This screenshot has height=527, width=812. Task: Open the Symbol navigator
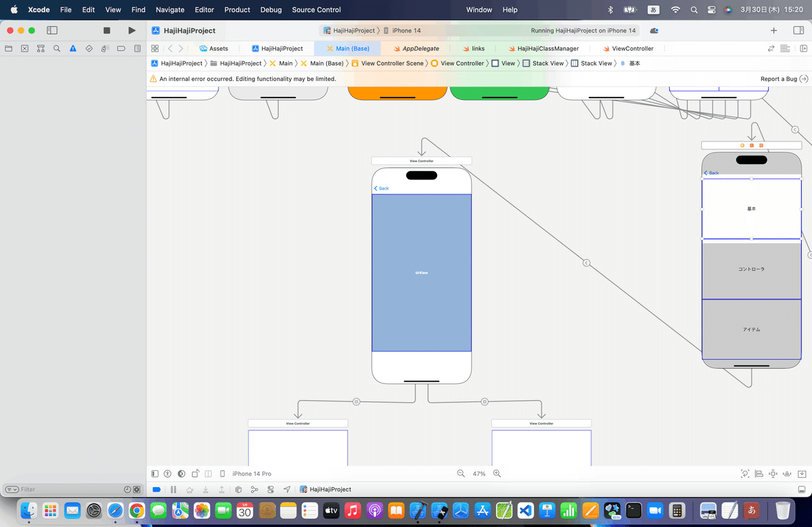point(41,49)
